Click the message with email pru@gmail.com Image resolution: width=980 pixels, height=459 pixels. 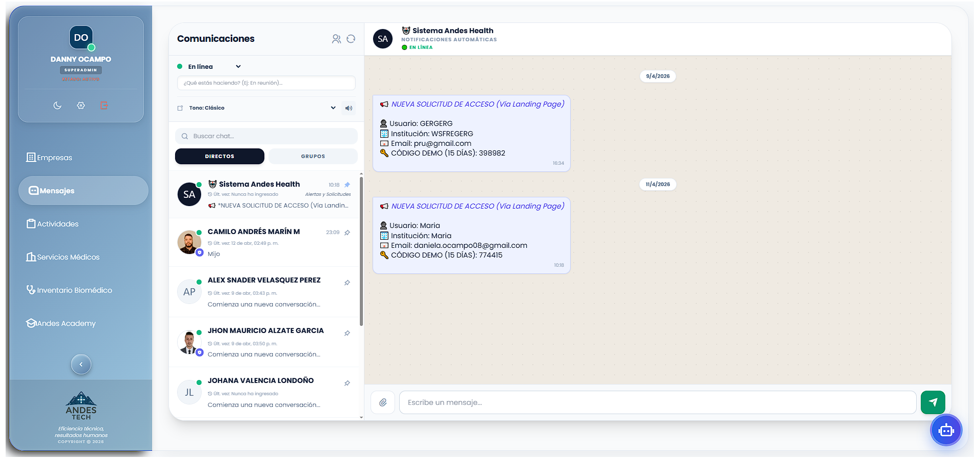pos(472,134)
